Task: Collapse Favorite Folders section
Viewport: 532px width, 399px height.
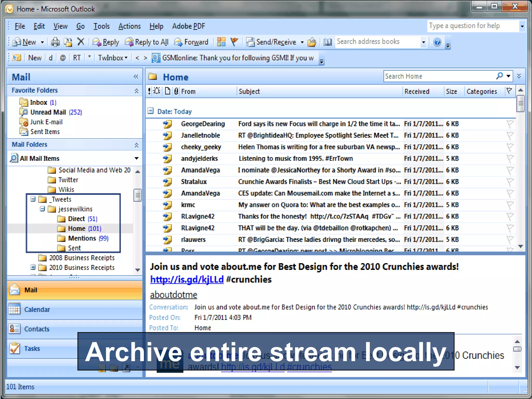Action: point(136,91)
